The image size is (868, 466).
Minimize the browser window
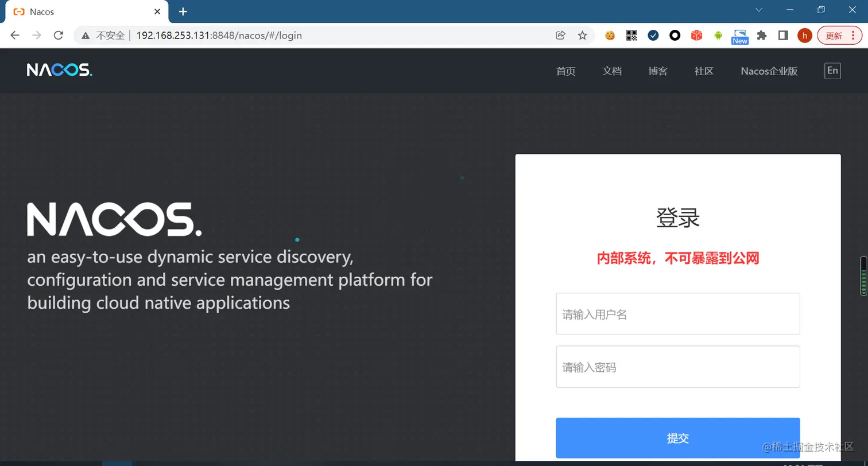(x=790, y=10)
